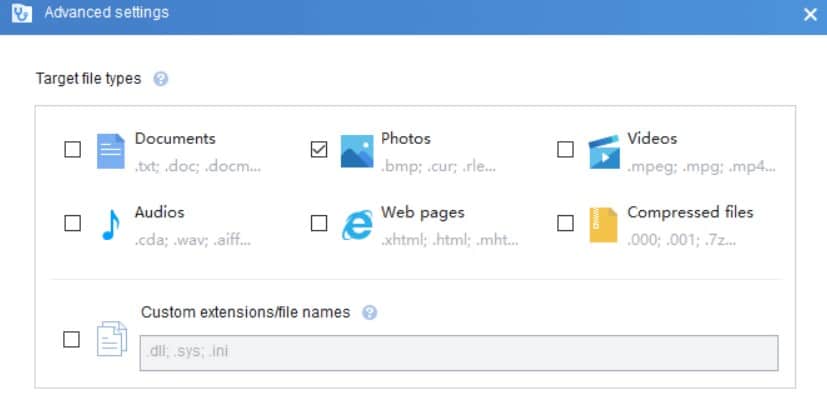Image resolution: width=827 pixels, height=403 pixels.
Task: Click the Audios music note icon
Action: pyautogui.click(x=111, y=225)
